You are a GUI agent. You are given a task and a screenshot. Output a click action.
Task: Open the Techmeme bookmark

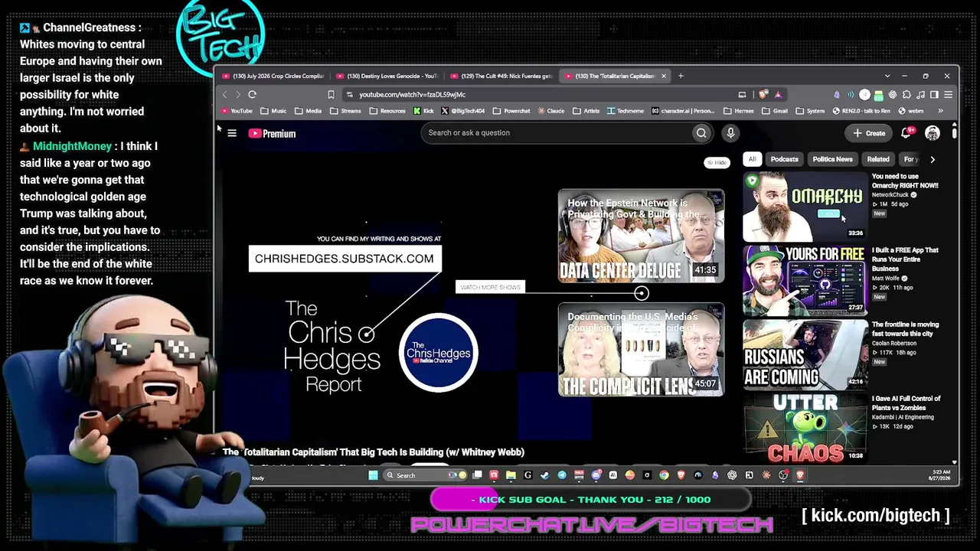626,111
